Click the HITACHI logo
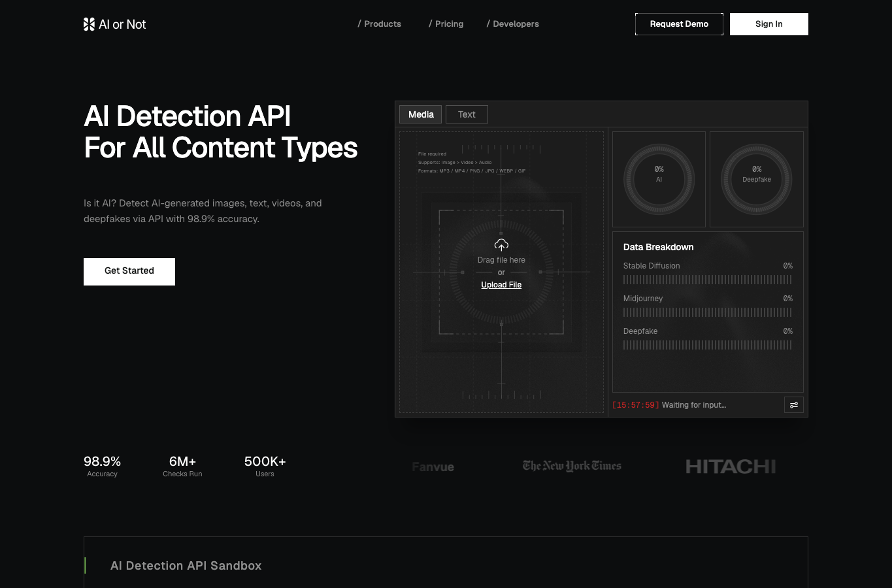Screen dimensions: 892x588 click(731, 466)
